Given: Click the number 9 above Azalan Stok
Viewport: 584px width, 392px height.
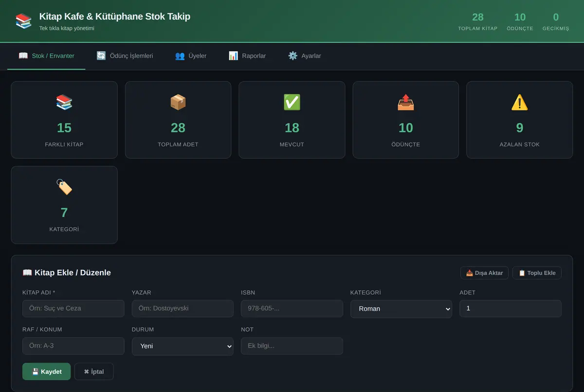Looking at the screenshot, I should (x=520, y=128).
